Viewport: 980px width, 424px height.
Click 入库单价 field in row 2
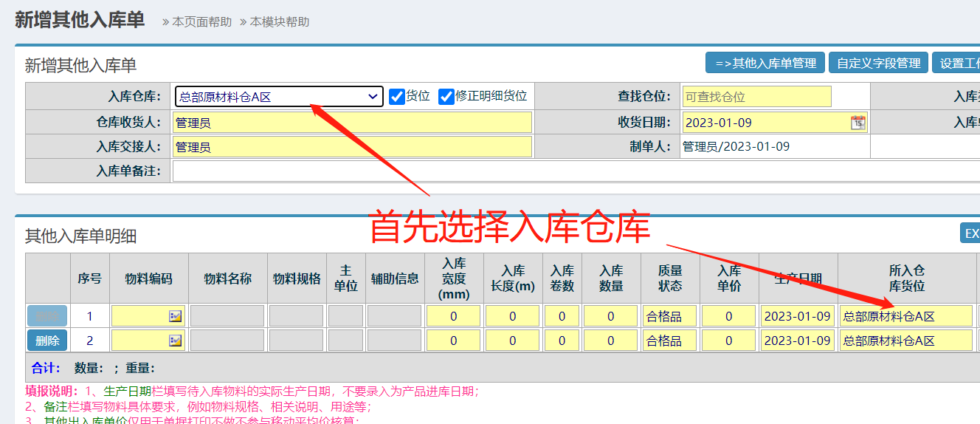(x=729, y=341)
